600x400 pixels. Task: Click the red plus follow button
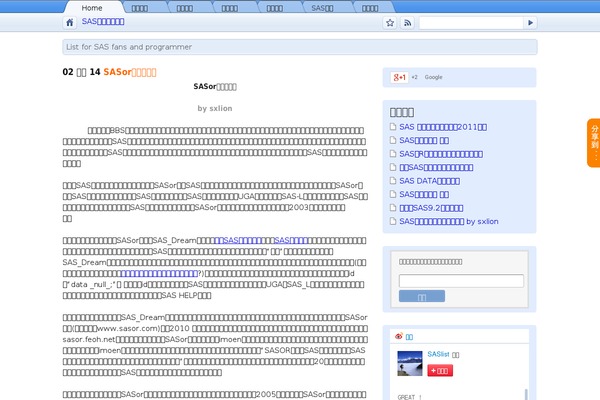point(440,371)
